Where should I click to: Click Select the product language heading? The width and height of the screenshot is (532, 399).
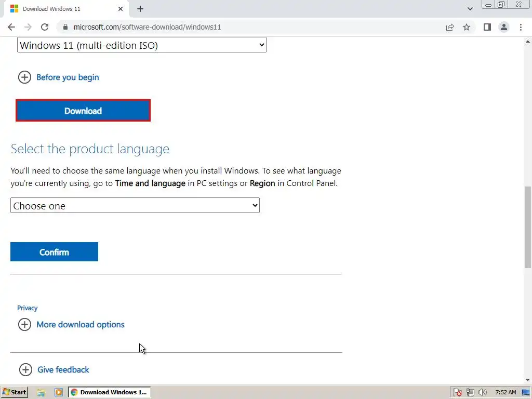(90, 149)
